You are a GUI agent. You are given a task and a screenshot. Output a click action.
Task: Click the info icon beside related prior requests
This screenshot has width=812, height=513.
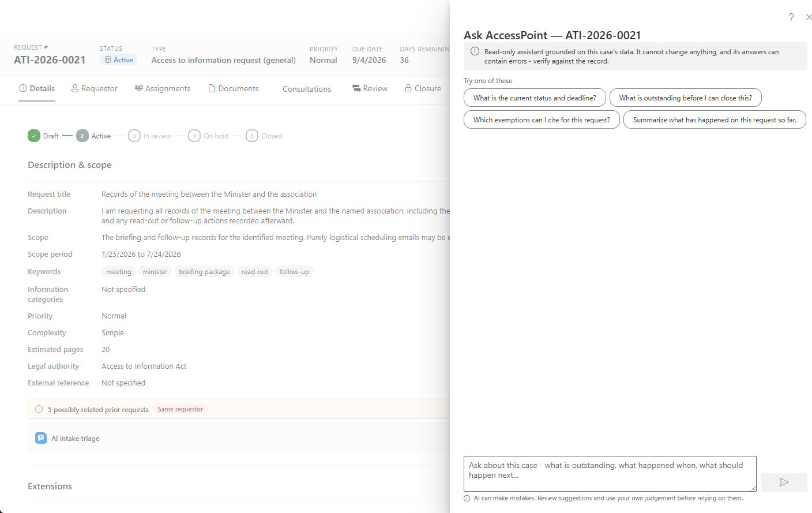pyautogui.click(x=39, y=409)
